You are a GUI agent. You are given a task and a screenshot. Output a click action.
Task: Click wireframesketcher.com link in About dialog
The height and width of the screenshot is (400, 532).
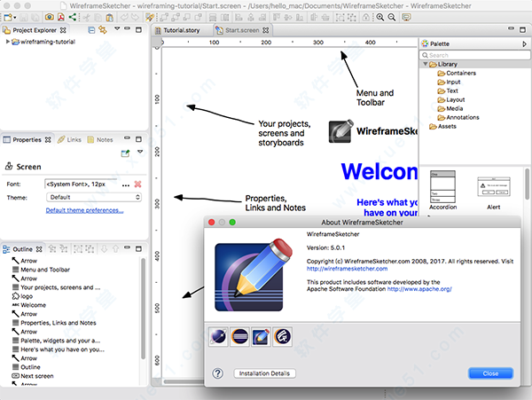[347, 269]
